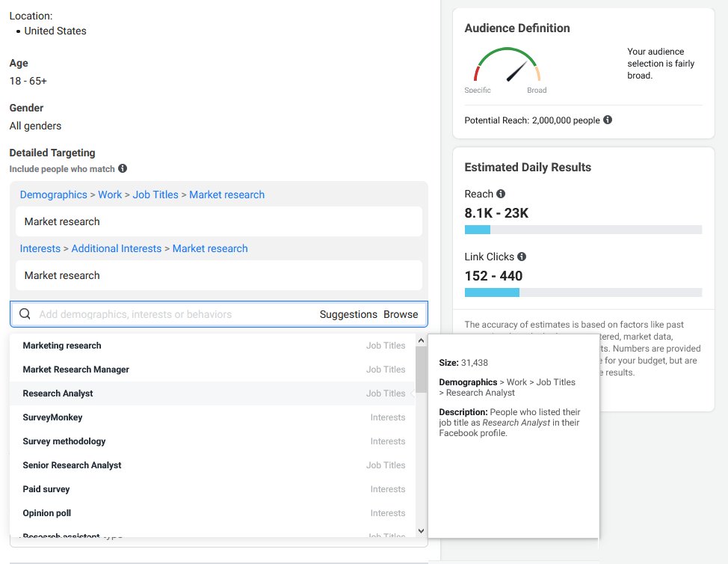Click the Size: 31,438 text in tooltip
This screenshot has width=728, height=564.
(x=463, y=363)
